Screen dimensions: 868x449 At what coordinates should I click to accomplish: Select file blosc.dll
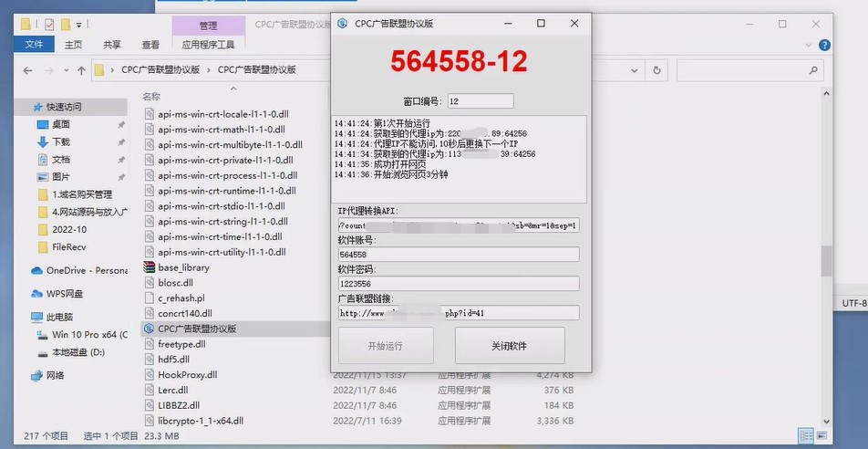tap(175, 283)
